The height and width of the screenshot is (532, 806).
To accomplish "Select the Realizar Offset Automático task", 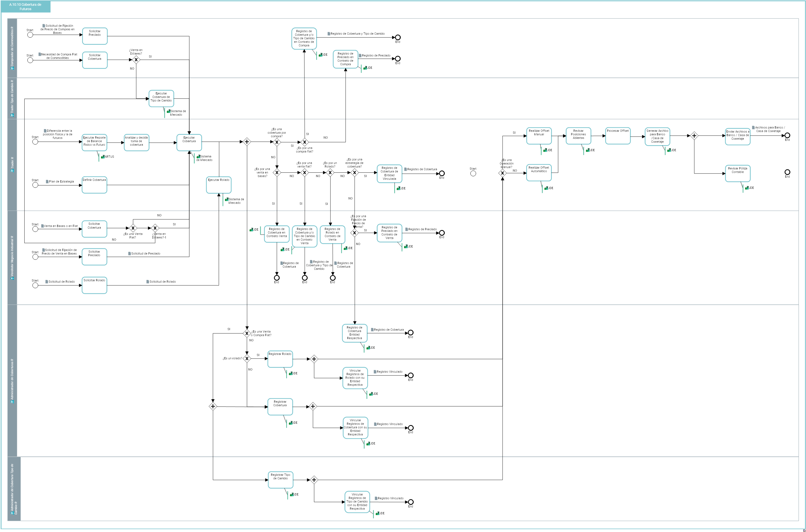I will [539, 173].
